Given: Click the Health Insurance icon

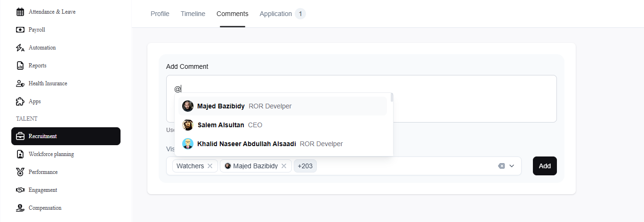Looking at the screenshot, I should pos(20,83).
